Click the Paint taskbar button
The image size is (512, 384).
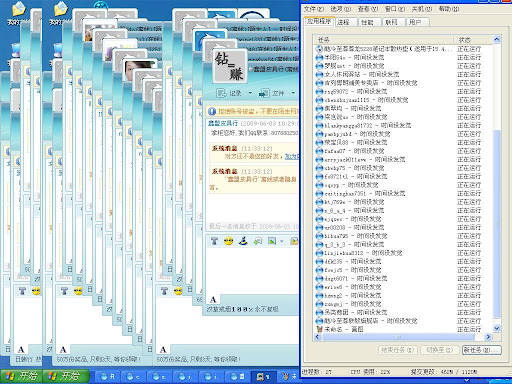point(290,377)
